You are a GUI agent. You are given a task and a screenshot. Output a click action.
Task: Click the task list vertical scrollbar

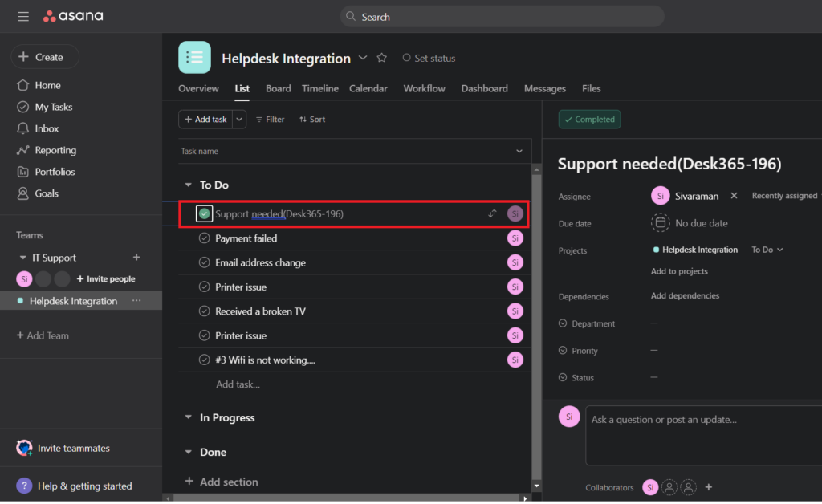pyautogui.click(x=536, y=327)
